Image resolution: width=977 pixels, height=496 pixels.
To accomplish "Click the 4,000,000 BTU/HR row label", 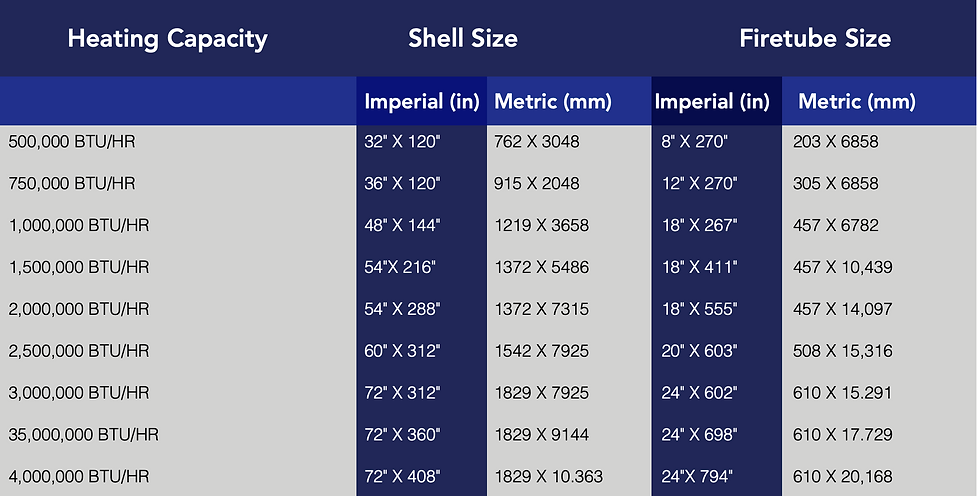I will point(79,476).
